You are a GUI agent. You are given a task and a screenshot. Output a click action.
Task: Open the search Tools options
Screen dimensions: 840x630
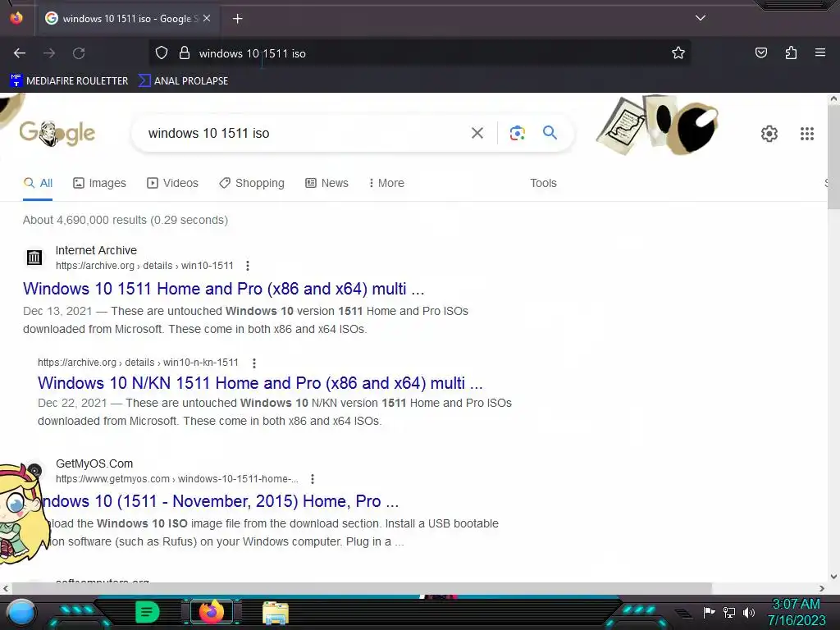(543, 183)
